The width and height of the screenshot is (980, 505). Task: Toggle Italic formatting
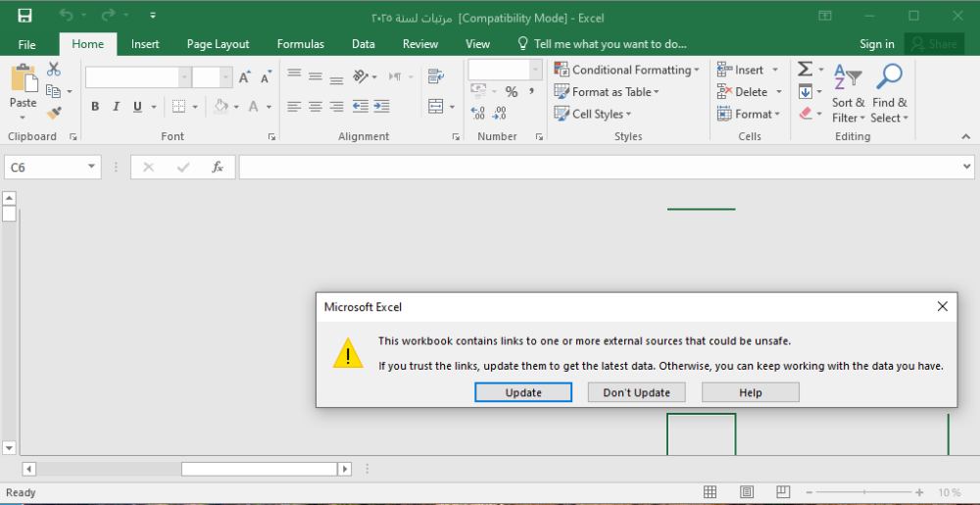pyautogui.click(x=116, y=107)
